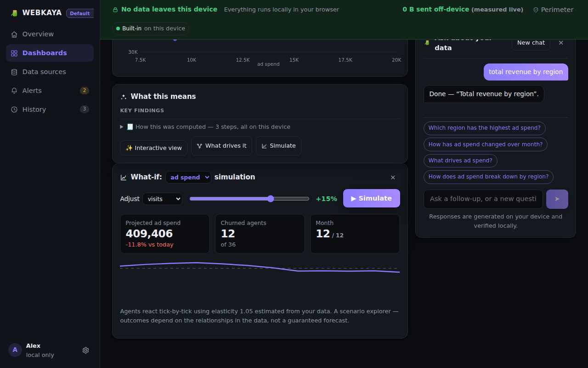
Task: Start a New chat
Action: [531, 43]
